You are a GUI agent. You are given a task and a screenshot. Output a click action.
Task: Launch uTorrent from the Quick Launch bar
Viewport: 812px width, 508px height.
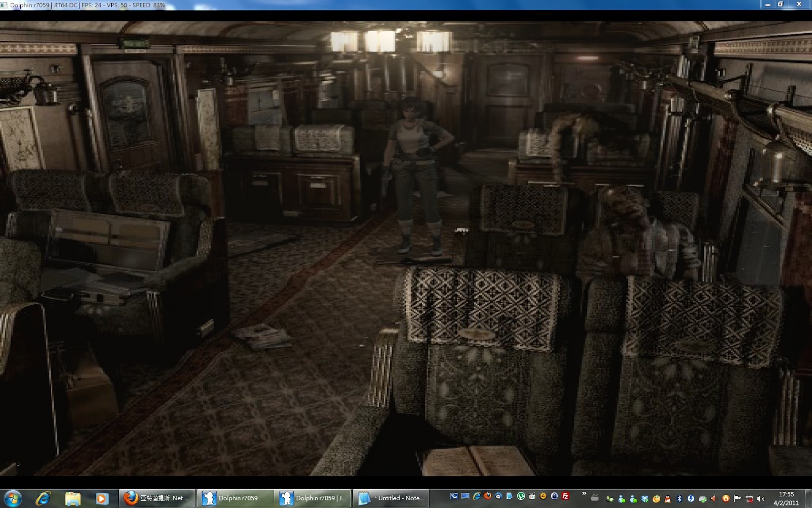[521, 496]
